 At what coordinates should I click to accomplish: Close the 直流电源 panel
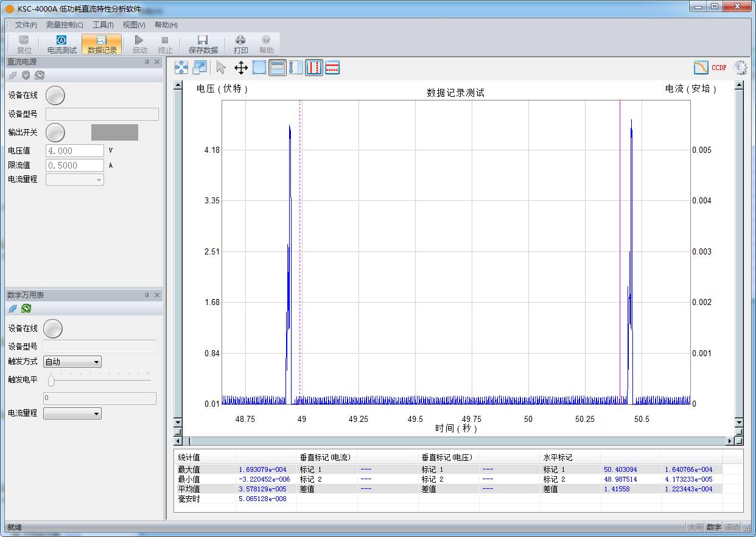click(x=157, y=62)
